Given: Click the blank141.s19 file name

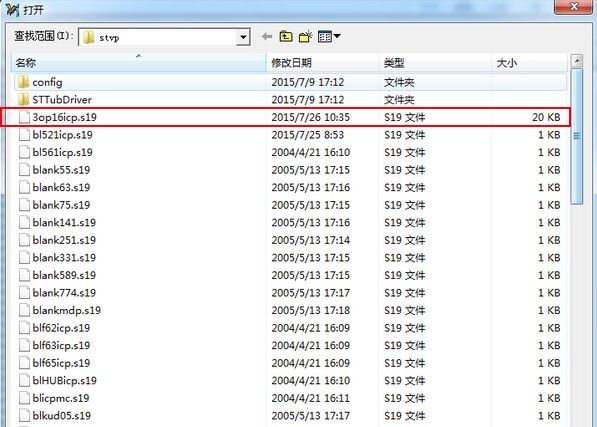Looking at the screenshot, I should 64,223.
